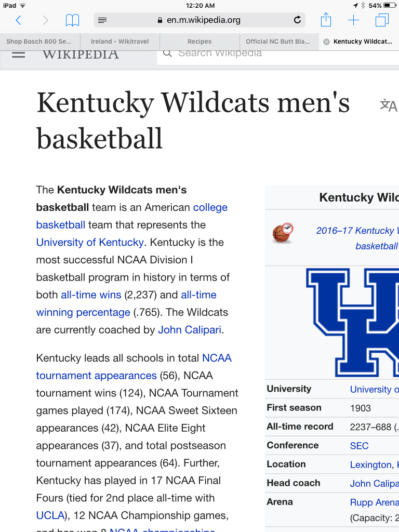This screenshot has width=399, height=532.
Task: Open Wikipedia hamburger menu
Action: point(18,54)
